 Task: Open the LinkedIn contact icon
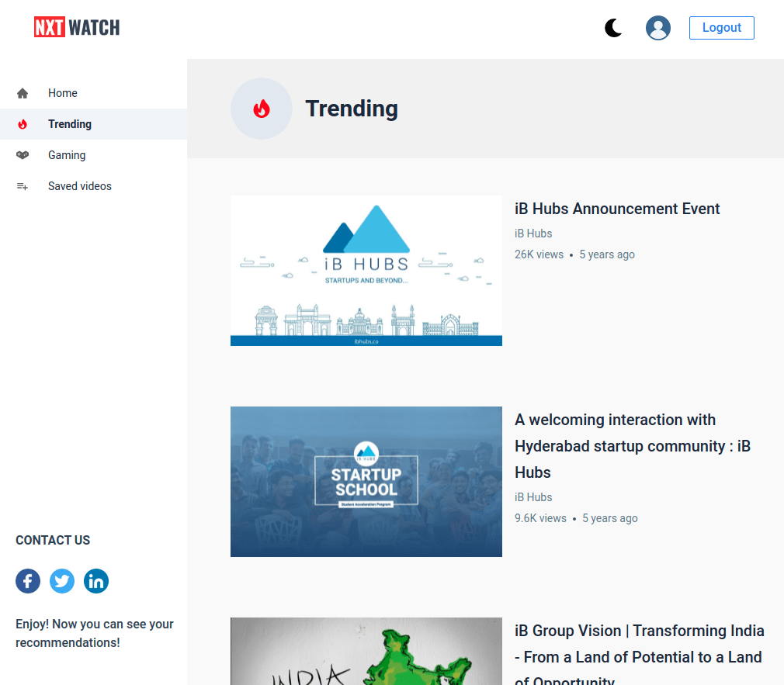click(96, 581)
